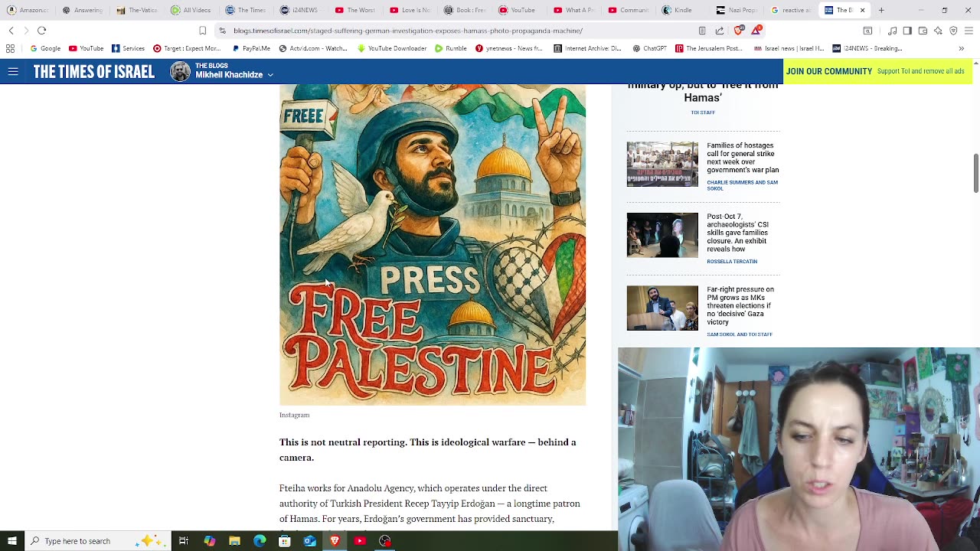Switch to the i24NEWS tab
The image size is (980, 551).
point(301,10)
